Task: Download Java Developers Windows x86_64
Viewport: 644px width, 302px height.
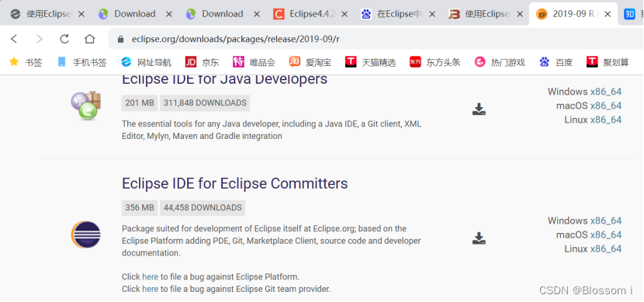Action: click(x=606, y=92)
